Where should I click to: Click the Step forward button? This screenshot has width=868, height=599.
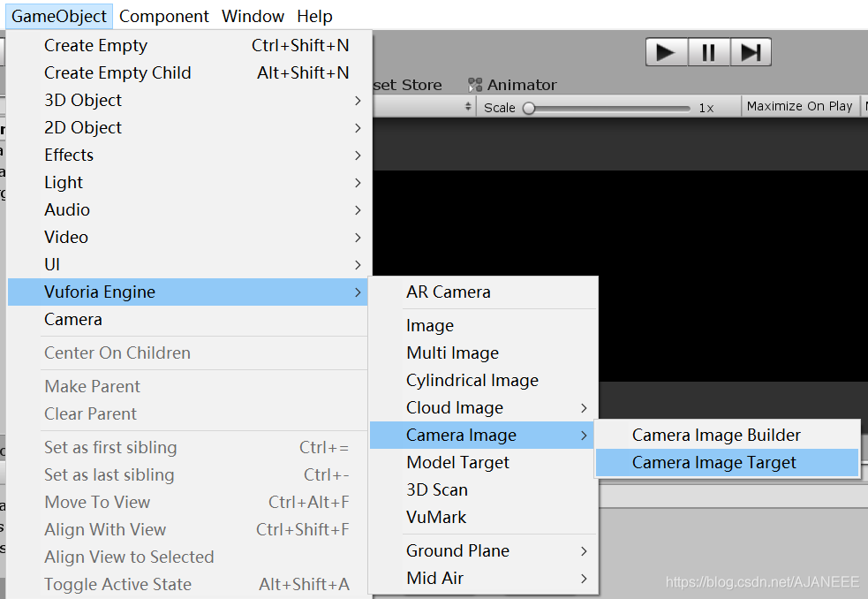tap(751, 52)
